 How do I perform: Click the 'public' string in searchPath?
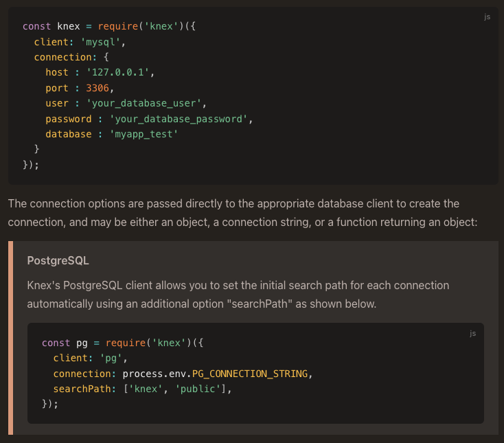198,389
